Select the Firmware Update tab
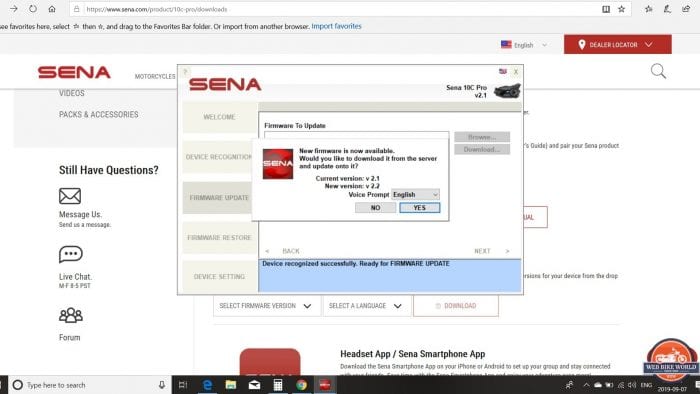Viewport: 700px width, 394px height. coord(217,197)
